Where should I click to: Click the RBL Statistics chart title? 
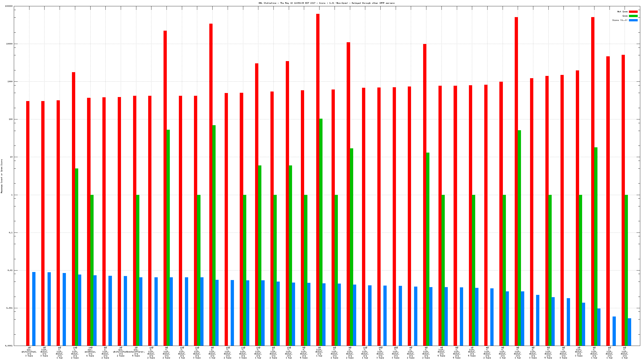(x=327, y=3)
